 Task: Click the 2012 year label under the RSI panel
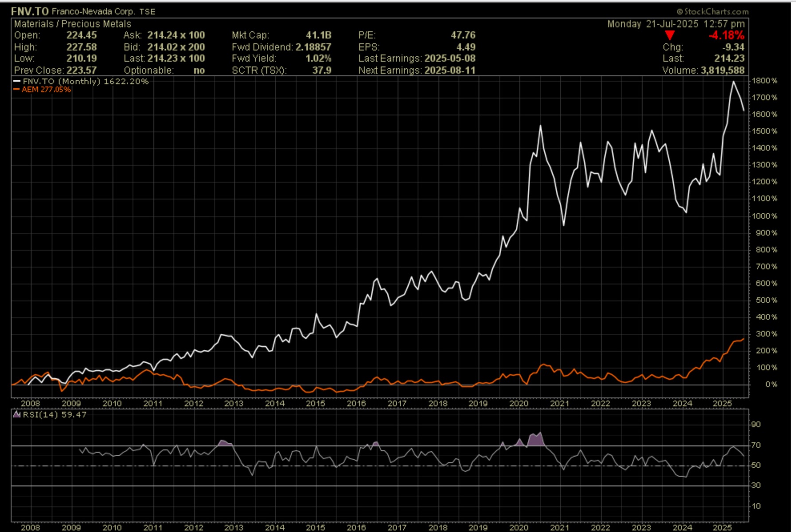pos(194,528)
